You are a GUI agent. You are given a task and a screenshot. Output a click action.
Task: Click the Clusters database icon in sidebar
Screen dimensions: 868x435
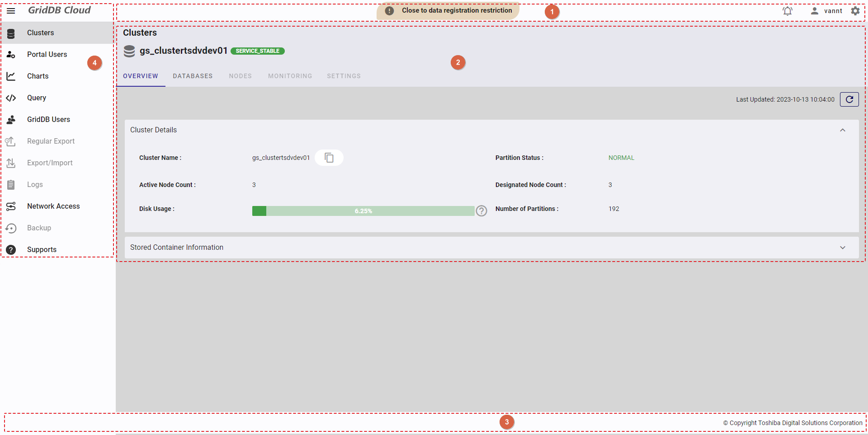[x=11, y=33]
